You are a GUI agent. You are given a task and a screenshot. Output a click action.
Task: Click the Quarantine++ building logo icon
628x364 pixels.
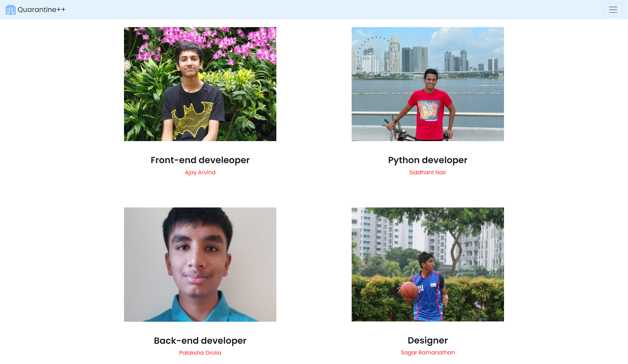[x=11, y=10]
